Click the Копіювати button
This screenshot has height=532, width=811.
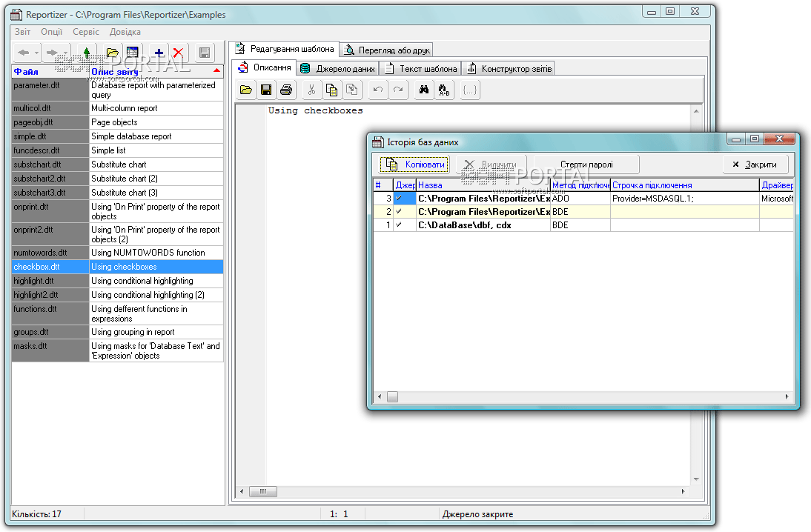pos(415,164)
